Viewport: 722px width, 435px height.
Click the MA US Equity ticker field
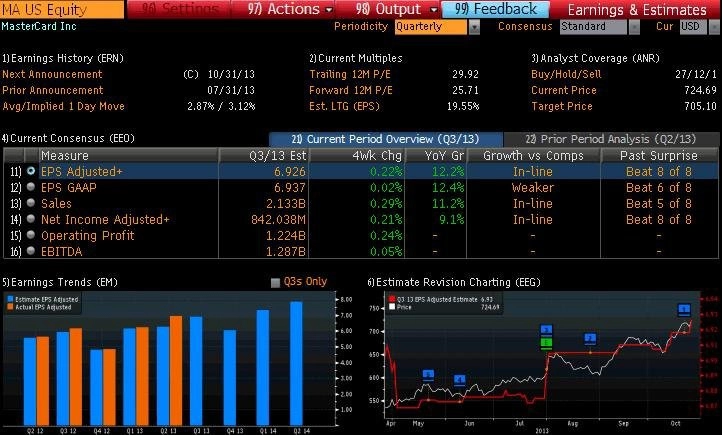62,9
